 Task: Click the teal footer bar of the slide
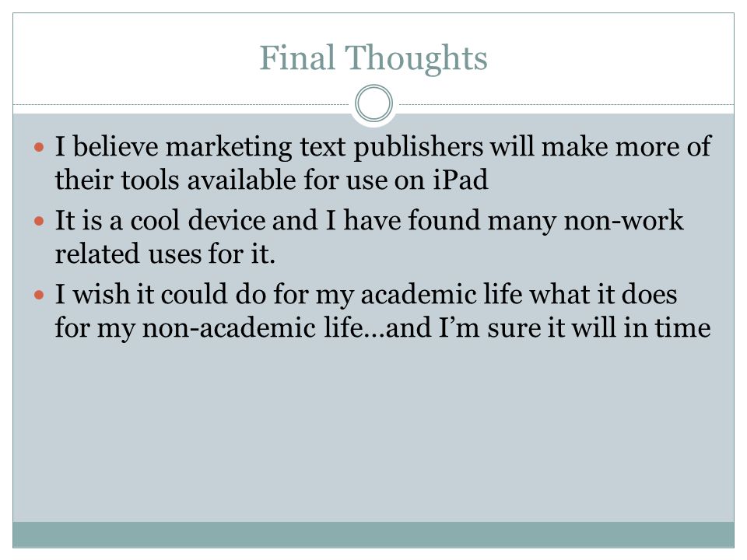click(373, 534)
